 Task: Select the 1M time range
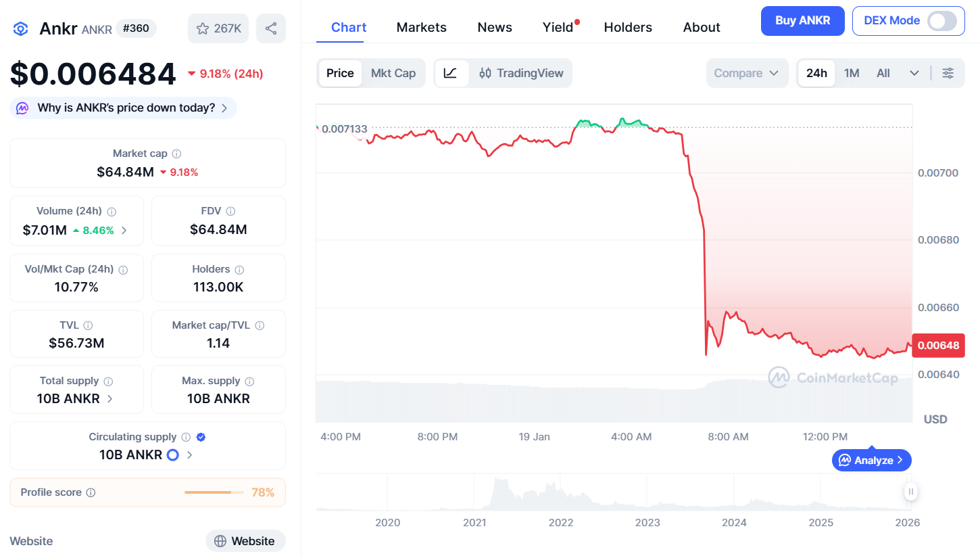(852, 73)
